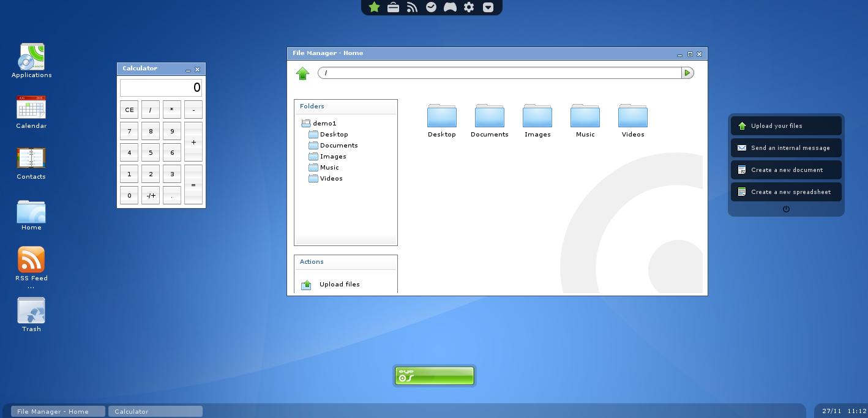Click the power icon in the side widget
This screenshot has width=868, height=418.
click(786, 209)
